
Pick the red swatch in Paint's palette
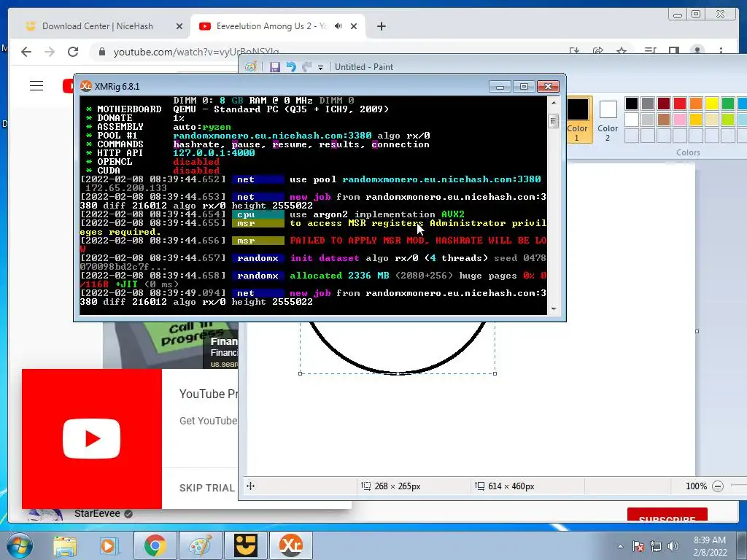click(680, 104)
